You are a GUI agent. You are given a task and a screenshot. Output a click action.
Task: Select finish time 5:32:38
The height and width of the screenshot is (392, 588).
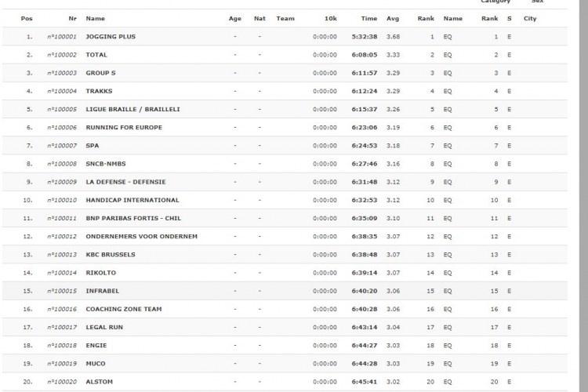click(x=364, y=37)
